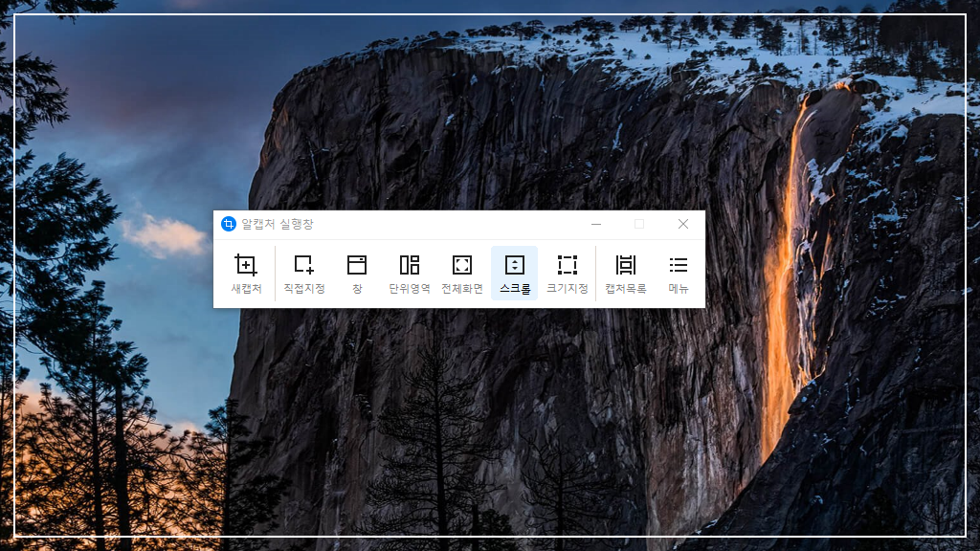Choose the 창 window capture mode
This screenshot has height=551, width=980.
point(357,273)
